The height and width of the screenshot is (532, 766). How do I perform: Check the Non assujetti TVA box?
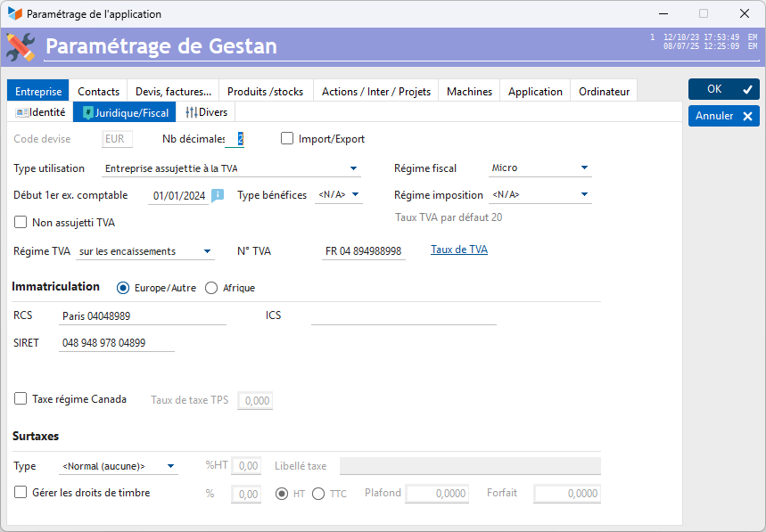click(21, 223)
